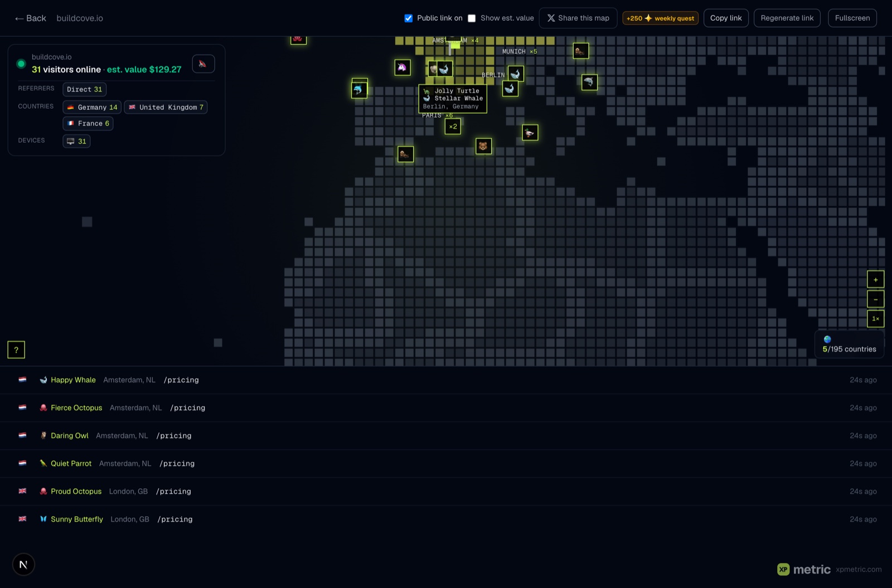The width and height of the screenshot is (892, 588).
Task: Open the Sunny Butterfly visitor name
Action: click(x=77, y=519)
